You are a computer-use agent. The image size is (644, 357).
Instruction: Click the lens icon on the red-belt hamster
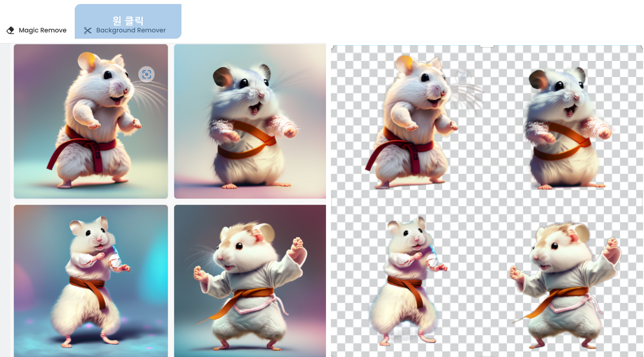(x=146, y=74)
